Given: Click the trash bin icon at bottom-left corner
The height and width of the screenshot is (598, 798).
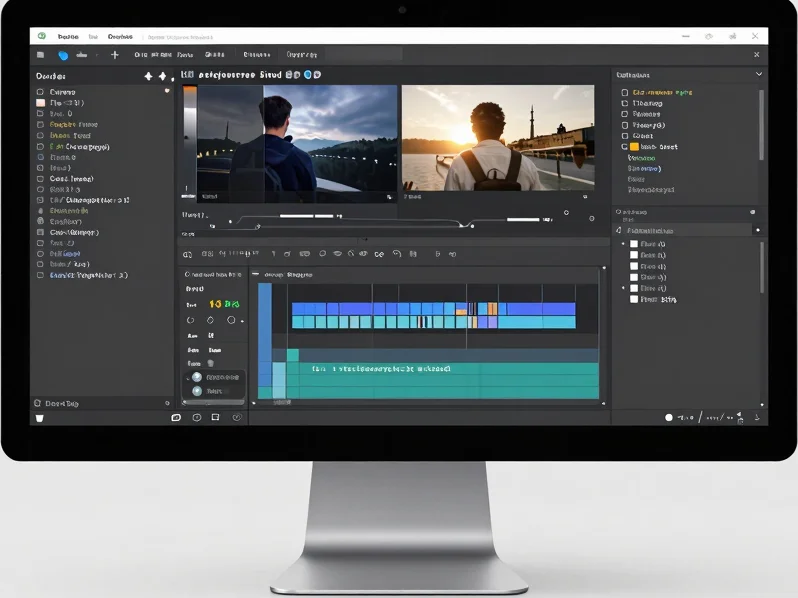Looking at the screenshot, I should click(x=39, y=418).
